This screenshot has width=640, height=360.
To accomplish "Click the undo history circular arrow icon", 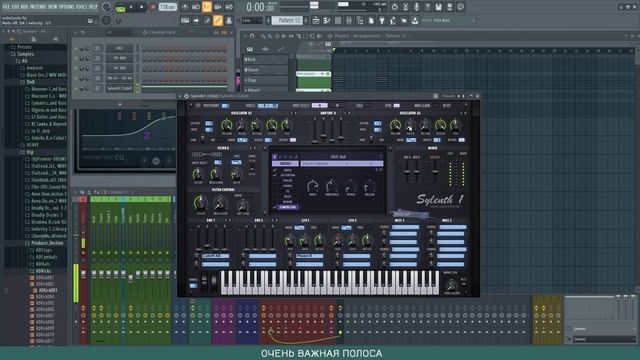I will coord(394,7).
